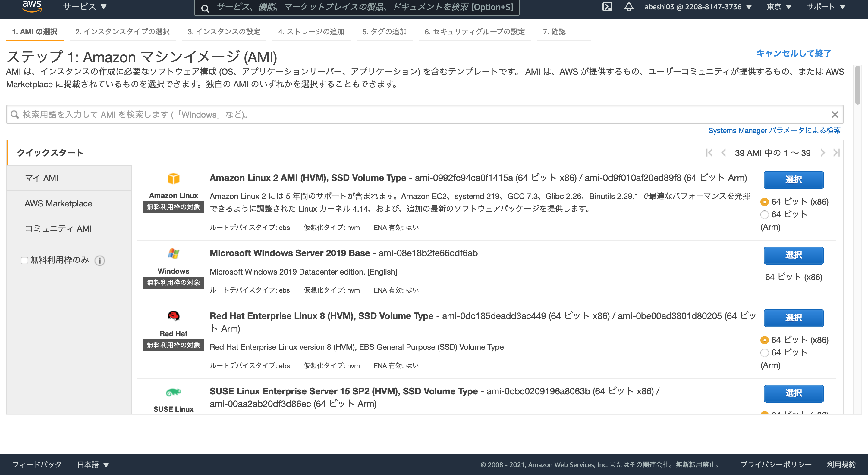The width and height of the screenshot is (868, 475).
Task: Open step 3 インスタンスの設定 tab
Action: coord(224,31)
